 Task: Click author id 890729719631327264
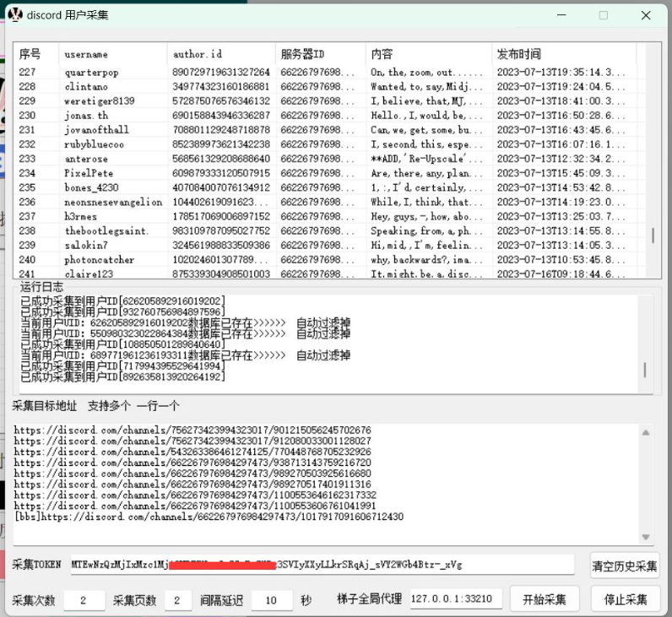pyautogui.click(x=221, y=72)
